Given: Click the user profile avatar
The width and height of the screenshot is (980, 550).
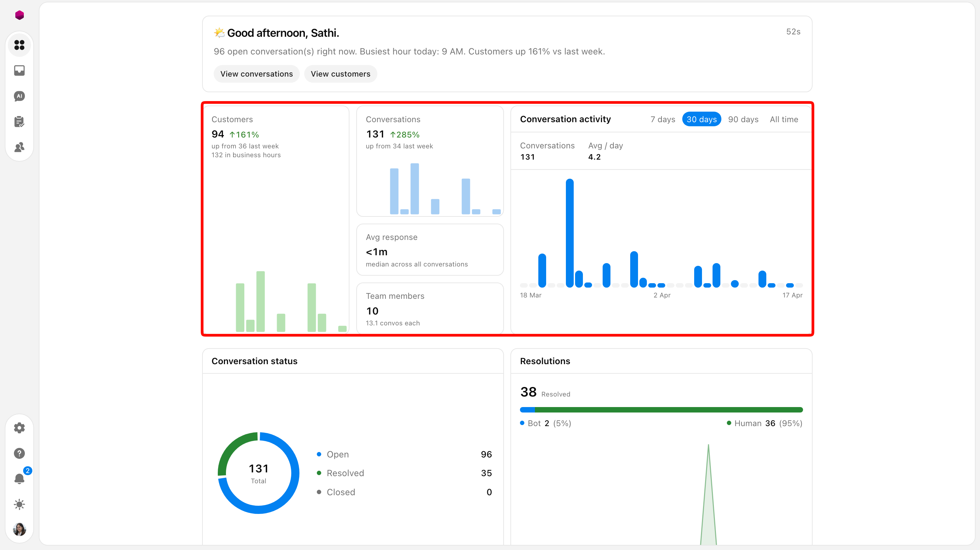Looking at the screenshot, I should click(19, 530).
